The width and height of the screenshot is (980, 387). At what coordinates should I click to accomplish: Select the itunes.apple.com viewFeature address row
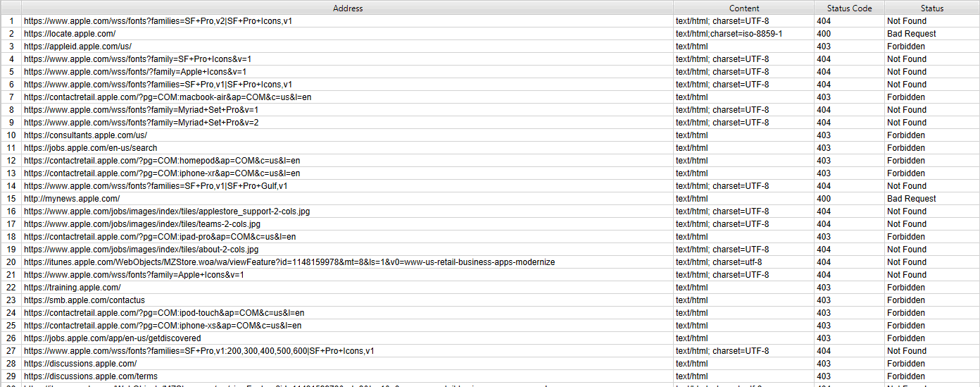[289, 262]
